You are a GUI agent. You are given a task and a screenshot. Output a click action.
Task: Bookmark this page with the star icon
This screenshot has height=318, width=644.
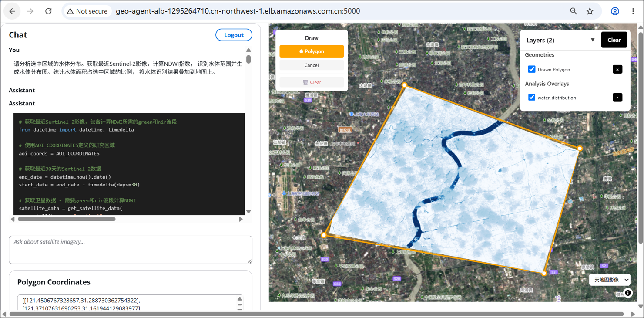[590, 11]
